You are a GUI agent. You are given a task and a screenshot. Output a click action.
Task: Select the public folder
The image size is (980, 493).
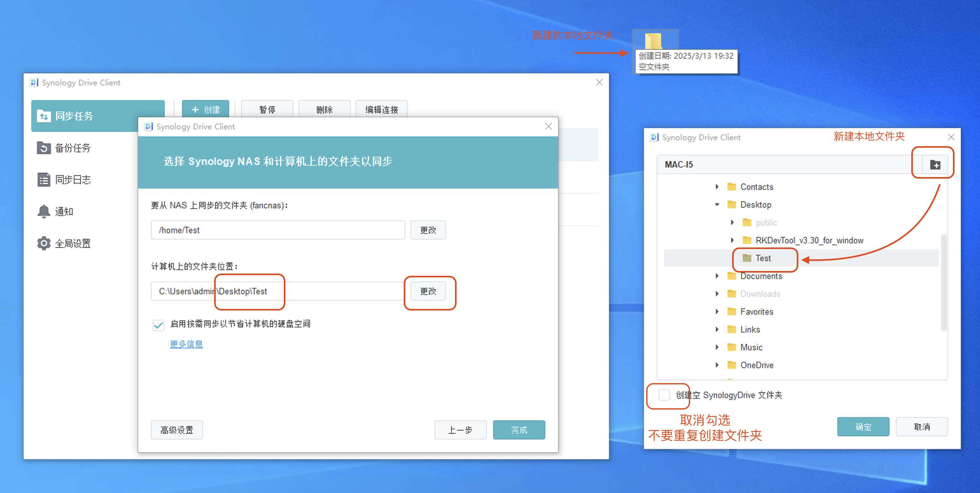766,222
